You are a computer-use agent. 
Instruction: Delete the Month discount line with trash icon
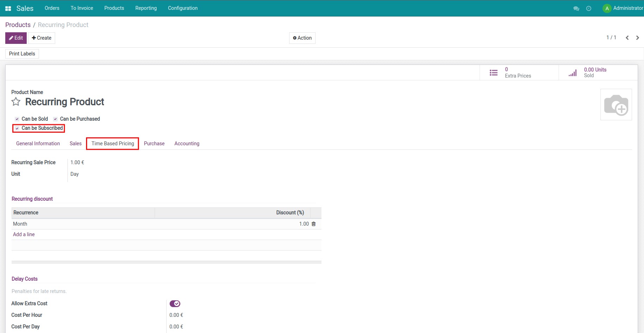coord(313,224)
